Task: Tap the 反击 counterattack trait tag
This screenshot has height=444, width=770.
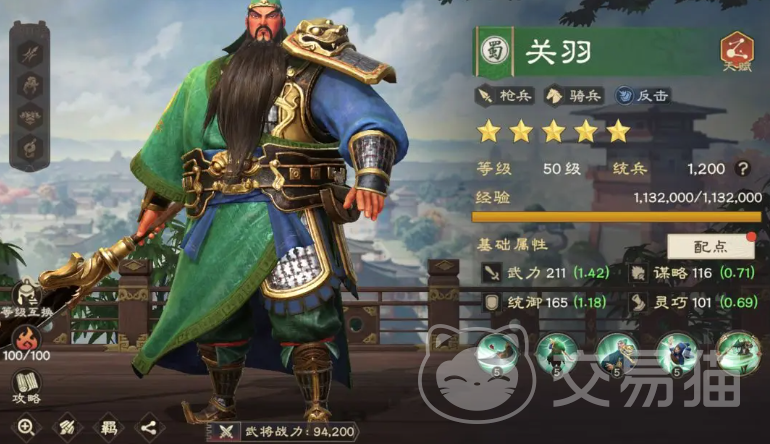Action: (643, 95)
